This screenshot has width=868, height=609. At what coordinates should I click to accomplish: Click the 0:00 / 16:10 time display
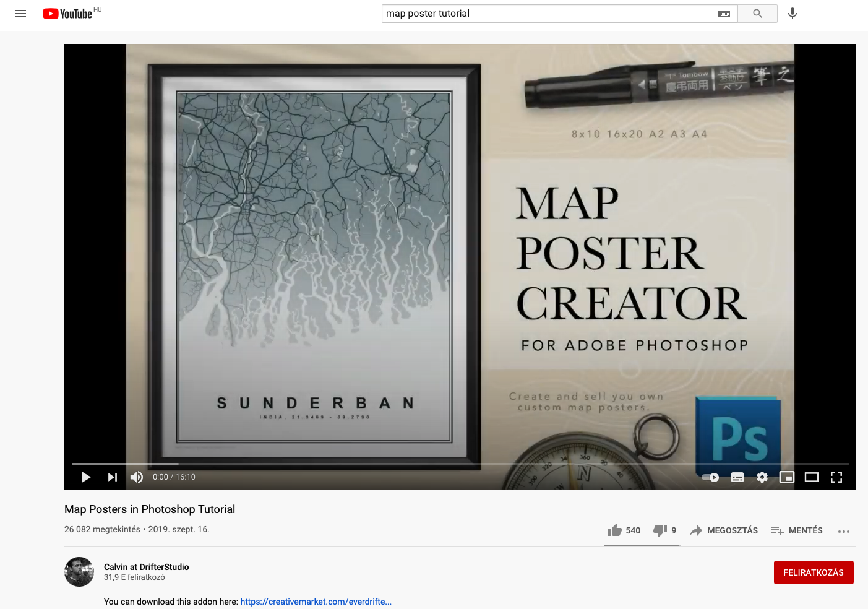point(174,477)
